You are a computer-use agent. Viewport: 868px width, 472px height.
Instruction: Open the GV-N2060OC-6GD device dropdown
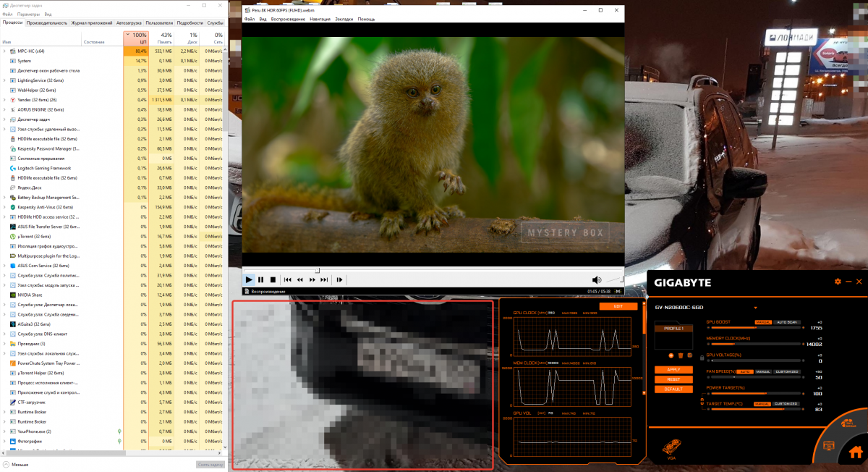pos(755,308)
